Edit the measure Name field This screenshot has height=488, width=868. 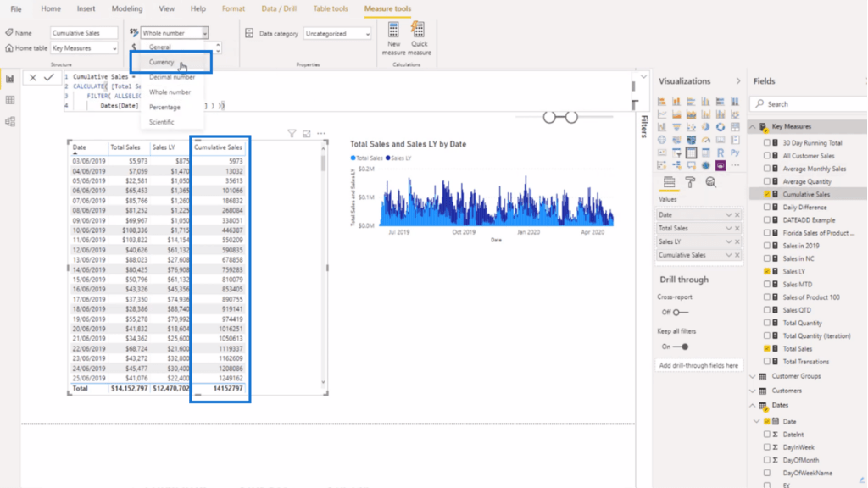point(84,33)
